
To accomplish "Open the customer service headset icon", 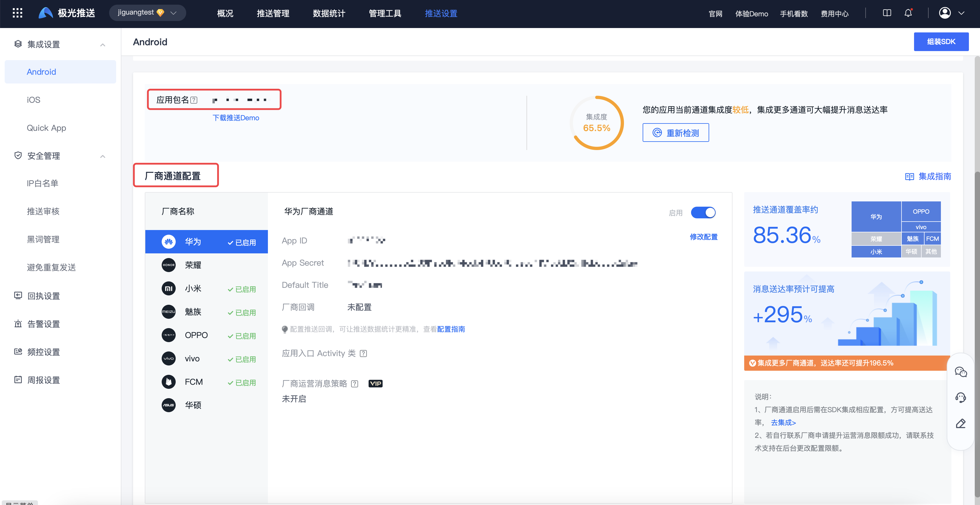I will point(961,398).
